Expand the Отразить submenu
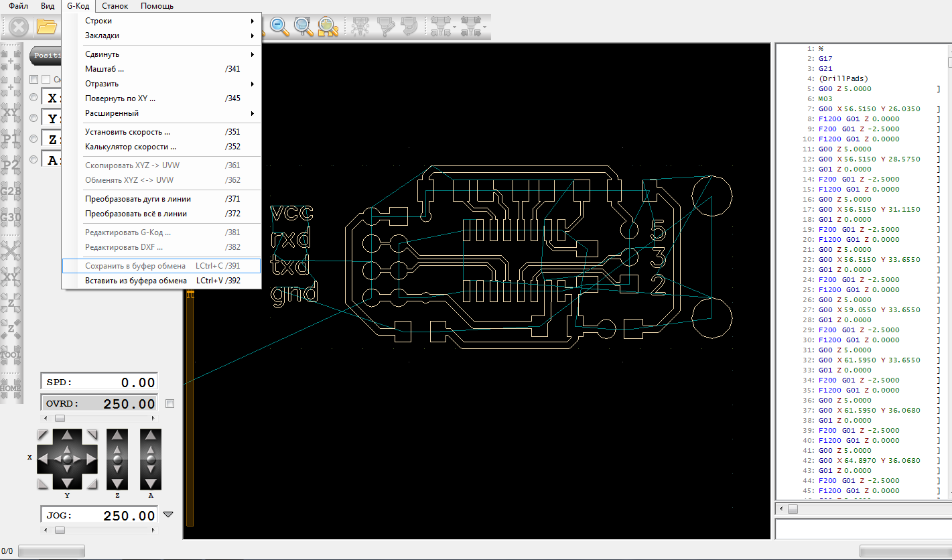 tap(161, 84)
